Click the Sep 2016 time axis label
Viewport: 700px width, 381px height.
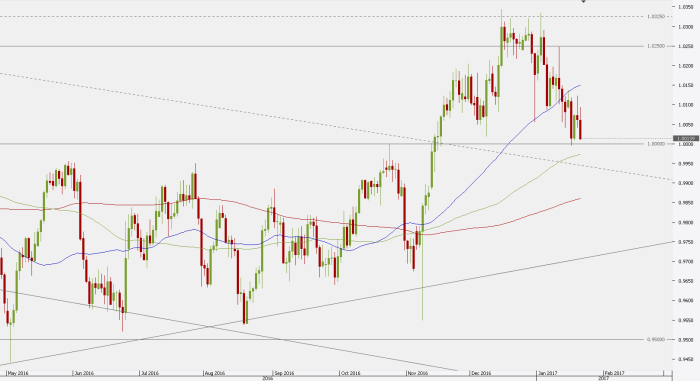pos(284,373)
